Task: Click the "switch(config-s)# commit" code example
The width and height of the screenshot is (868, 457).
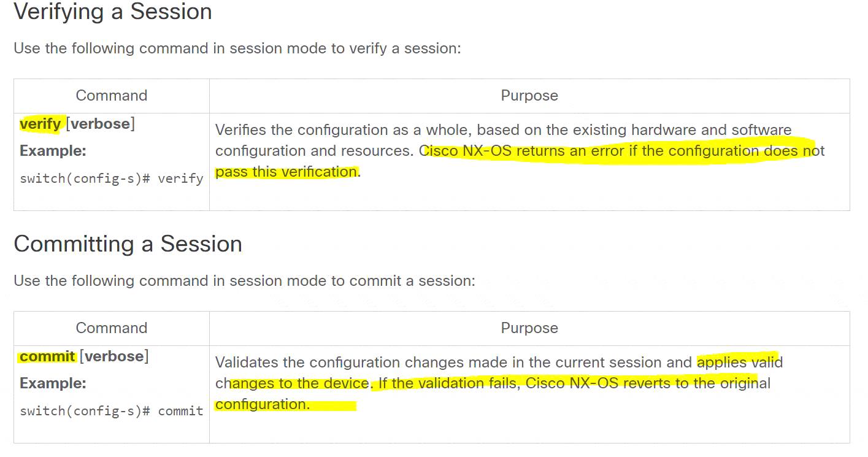Action: [x=112, y=411]
